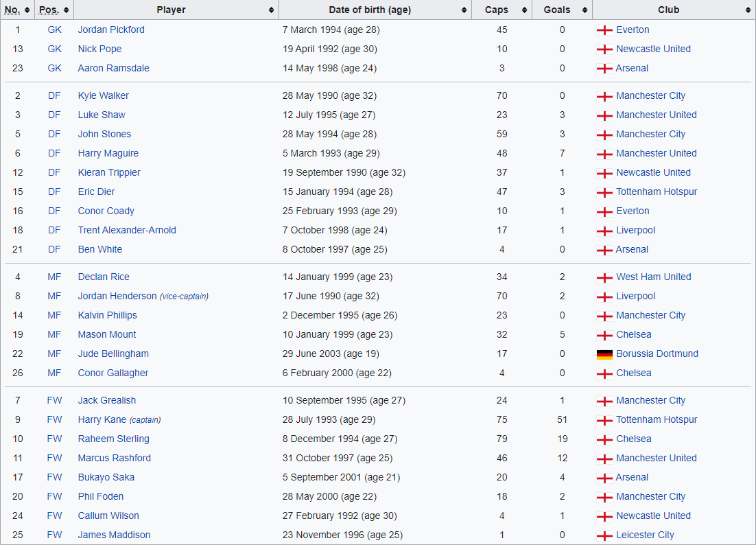This screenshot has width=756, height=545.
Task: Click the Club column header
Action: click(668, 10)
